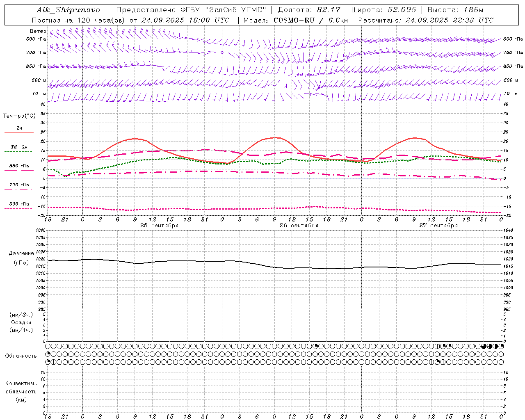Viewport: 525px width, 420px height.
Task: Click the '(км)' convective cloud unit label
Action: point(21,399)
